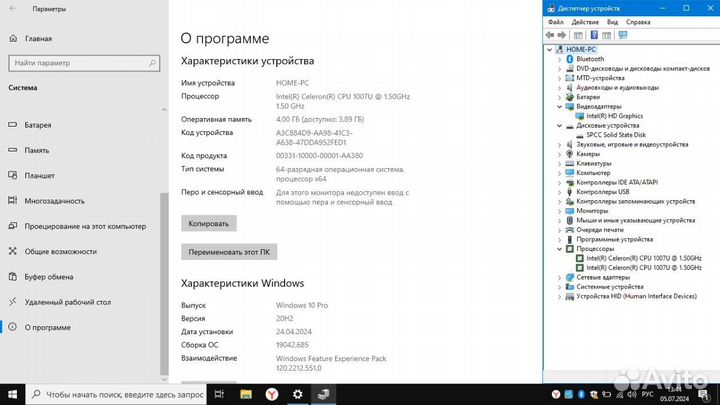Open Справка menu in Device Manager

click(x=638, y=22)
